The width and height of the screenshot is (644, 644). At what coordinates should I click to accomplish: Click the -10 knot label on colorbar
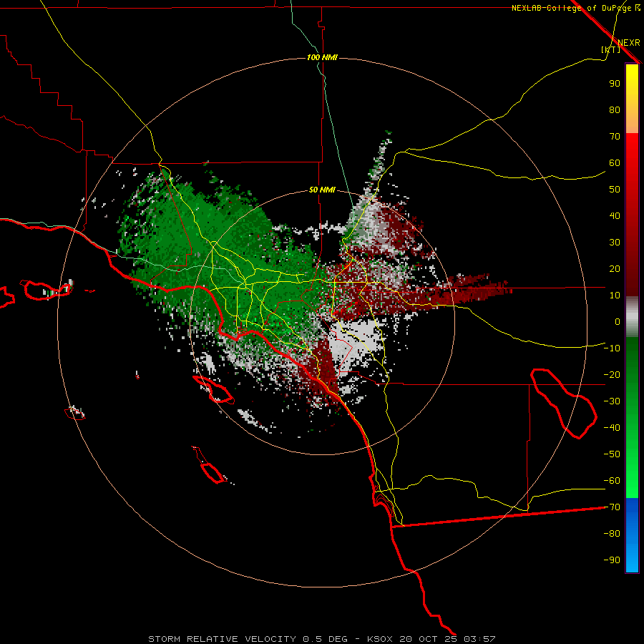point(612,348)
